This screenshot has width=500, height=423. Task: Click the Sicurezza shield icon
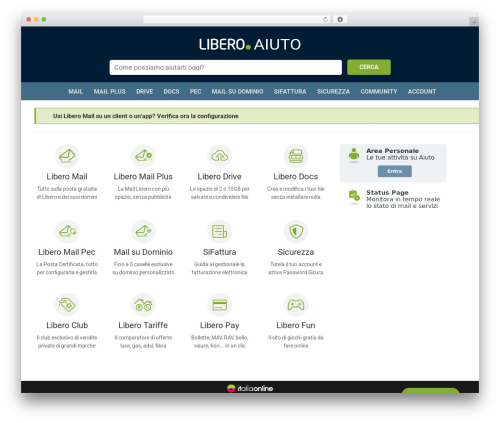point(296,231)
